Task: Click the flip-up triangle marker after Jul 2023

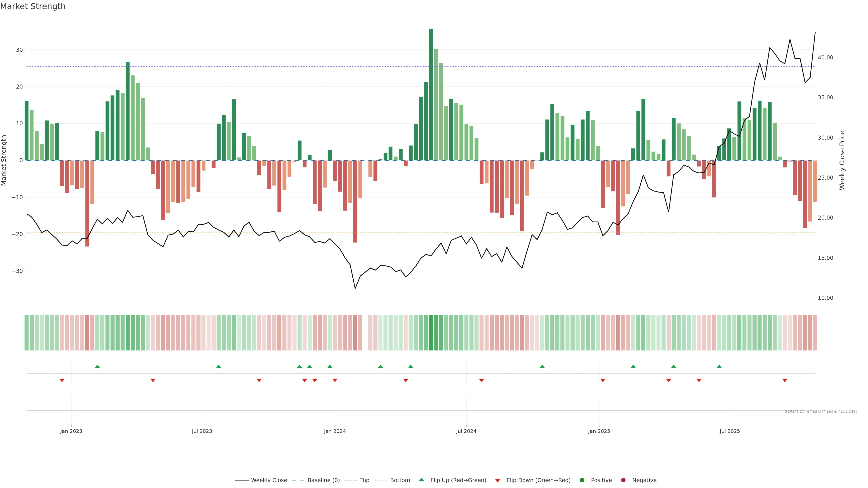Action: tap(219, 366)
